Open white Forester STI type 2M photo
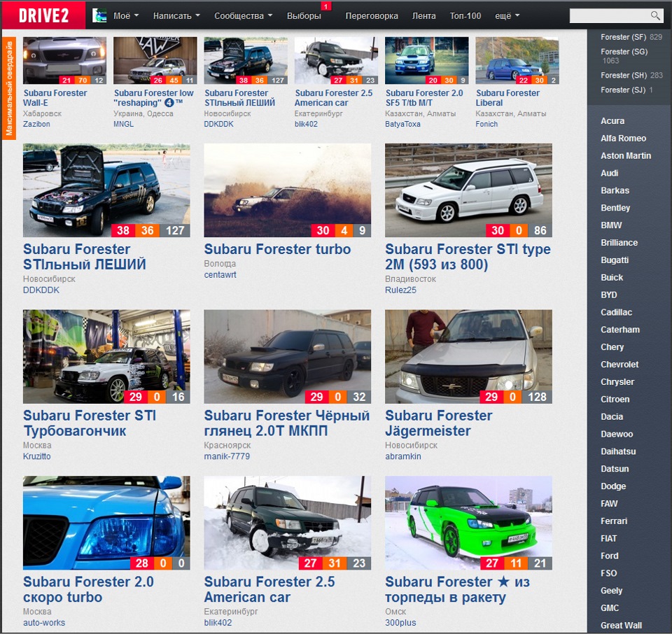Viewport: 672px width, 634px height. point(468,190)
